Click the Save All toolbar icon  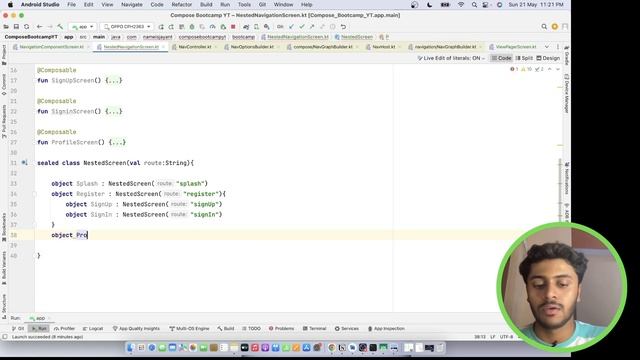(16, 27)
